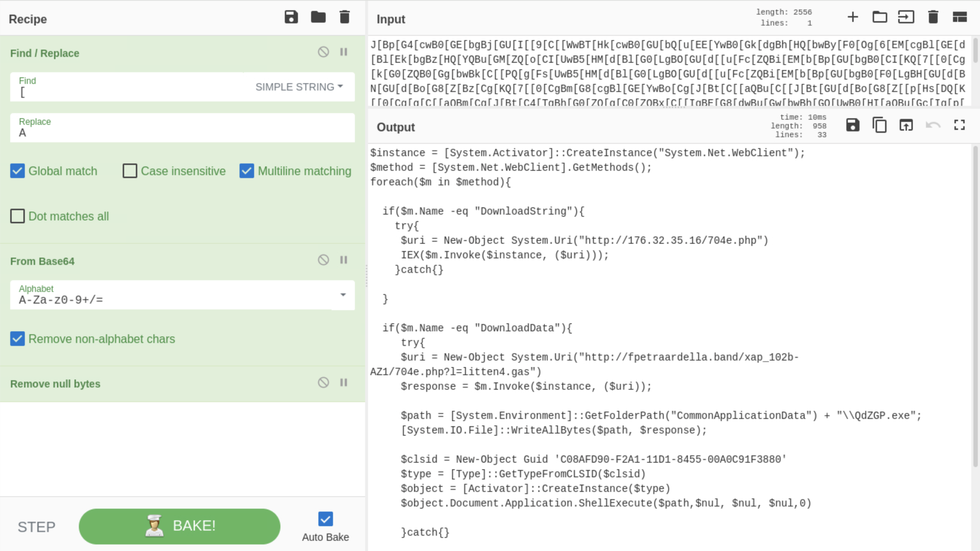Image resolution: width=980 pixels, height=551 pixels.
Task: Copy the output to clipboard
Action: (x=879, y=125)
